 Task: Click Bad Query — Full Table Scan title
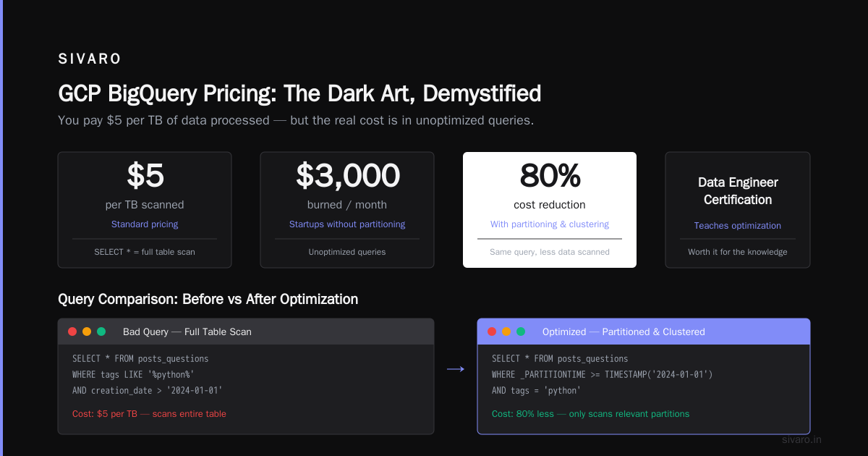tap(187, 332)
